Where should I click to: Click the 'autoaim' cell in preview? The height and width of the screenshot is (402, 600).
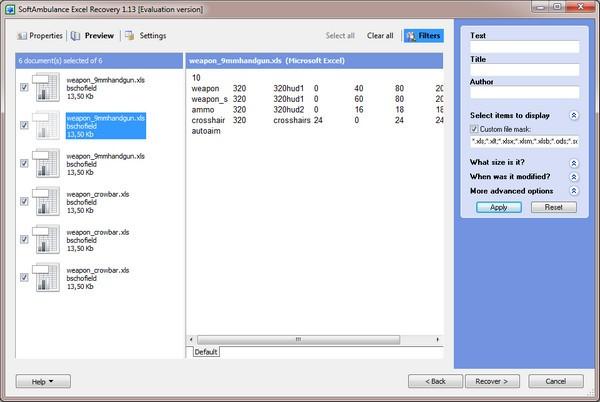click(x=206, y=131)
